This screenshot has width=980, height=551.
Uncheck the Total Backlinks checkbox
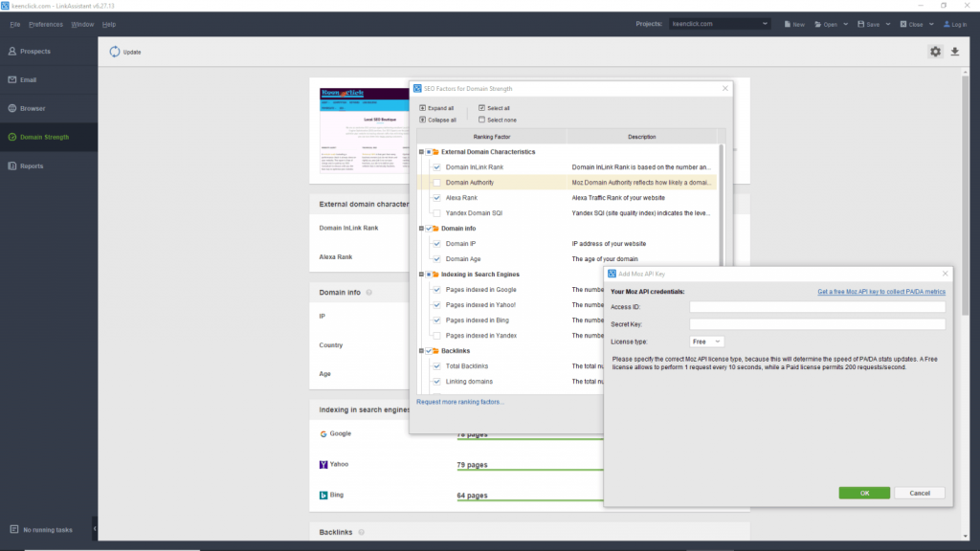(436, 366)
